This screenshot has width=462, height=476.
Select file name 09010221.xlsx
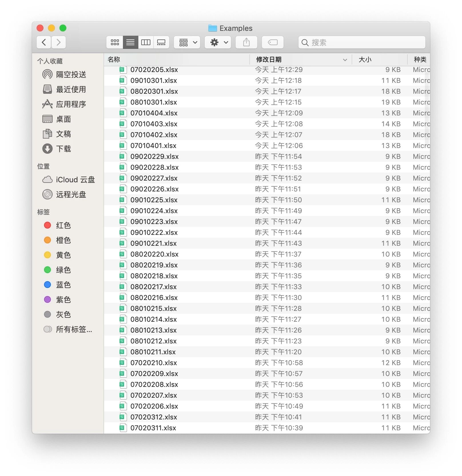point(154,243)
